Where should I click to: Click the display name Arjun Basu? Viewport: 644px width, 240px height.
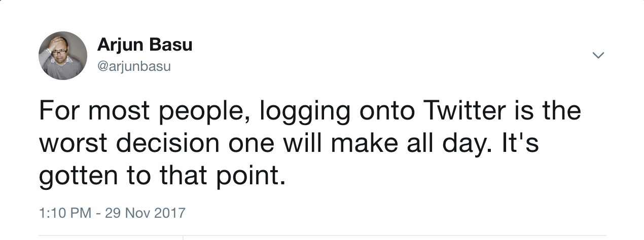click(145, 45)
